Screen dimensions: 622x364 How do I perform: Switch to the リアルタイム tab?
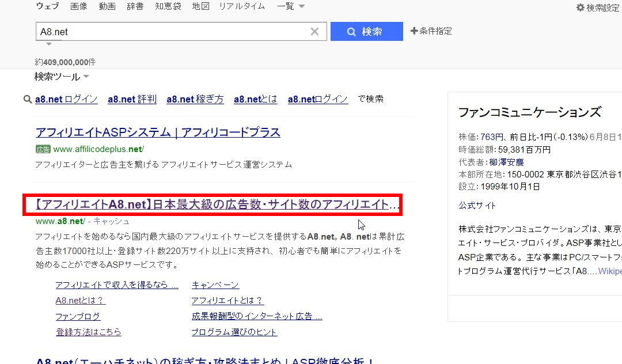[242, 6]
